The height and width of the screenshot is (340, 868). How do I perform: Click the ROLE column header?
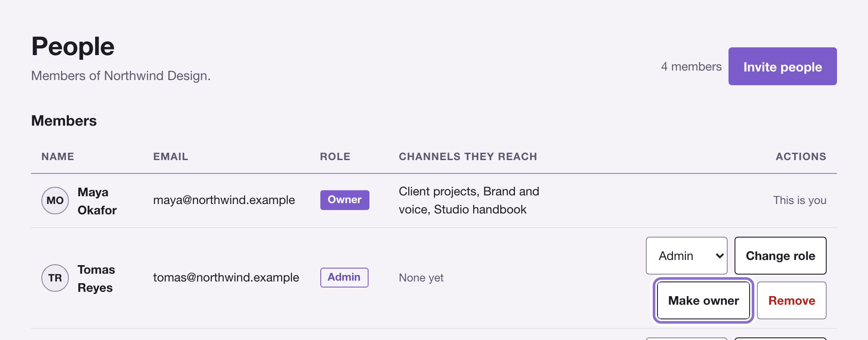point(335,157)
